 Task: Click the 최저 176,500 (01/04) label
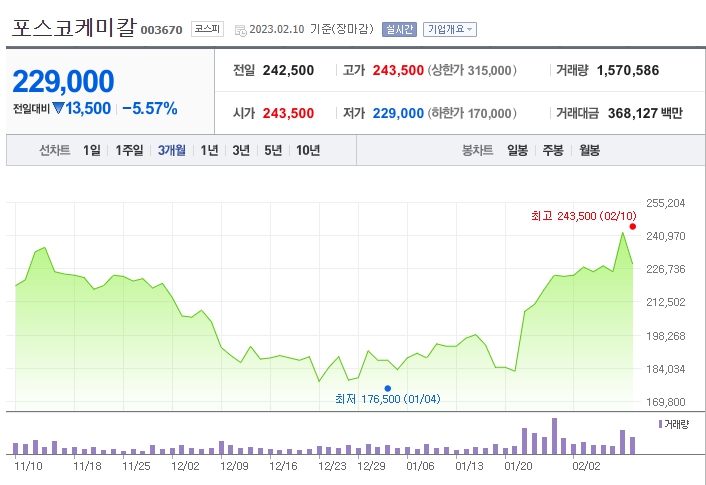[388, 399]
